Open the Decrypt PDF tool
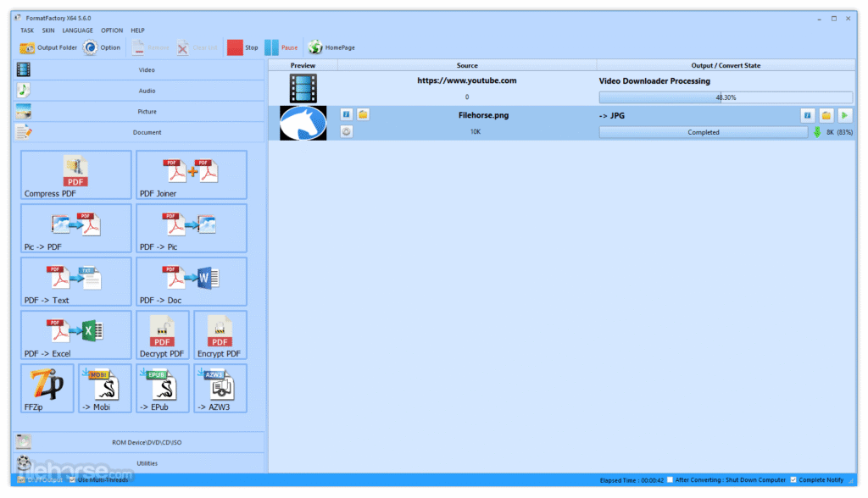Screen dimensions: 868x498 [x=162, y=334]
